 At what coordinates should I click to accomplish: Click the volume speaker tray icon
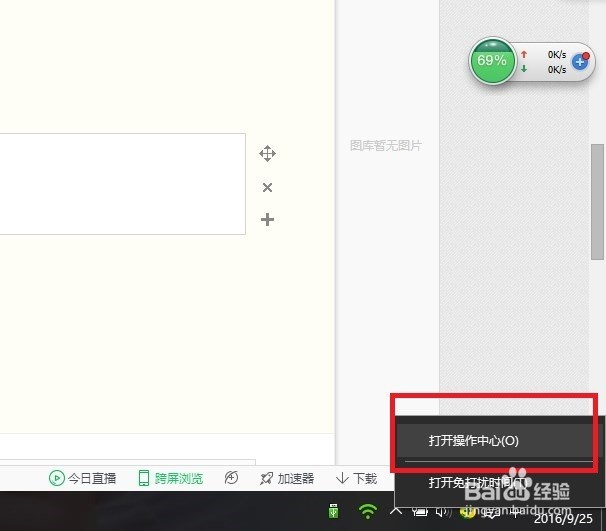pos(444,512)
